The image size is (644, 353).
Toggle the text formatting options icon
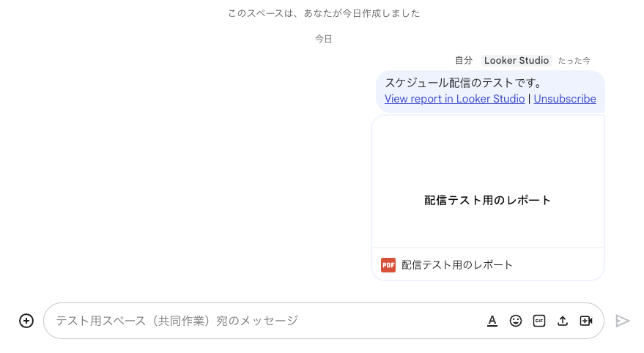(492, 321)
